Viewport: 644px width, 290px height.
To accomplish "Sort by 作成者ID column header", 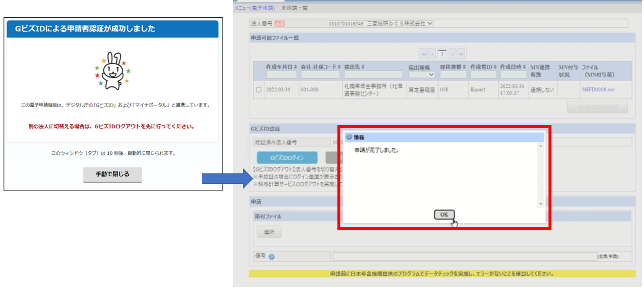I will (483, 67).
